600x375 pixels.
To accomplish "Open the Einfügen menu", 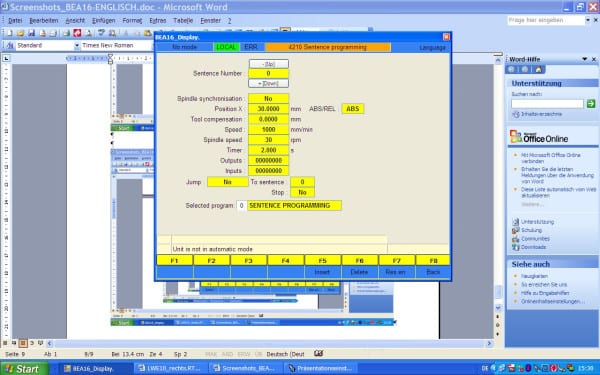I will pyautogui.click(x=103, y=20).
